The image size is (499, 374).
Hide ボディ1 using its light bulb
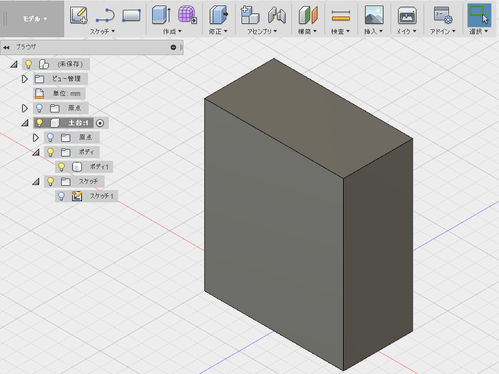click(x=61, y=167)
